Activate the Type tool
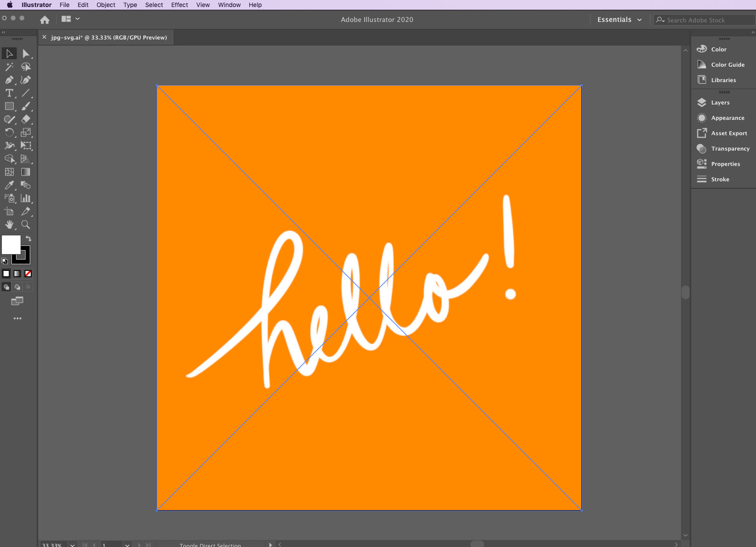756x547 pixels. 9,93
